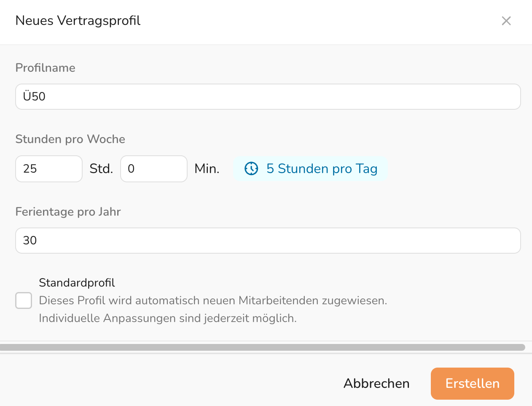The height and width of the screenshot is (406, 532).
Task: Enable the Standardprofil checkbox
Action: tap(24, 300)
